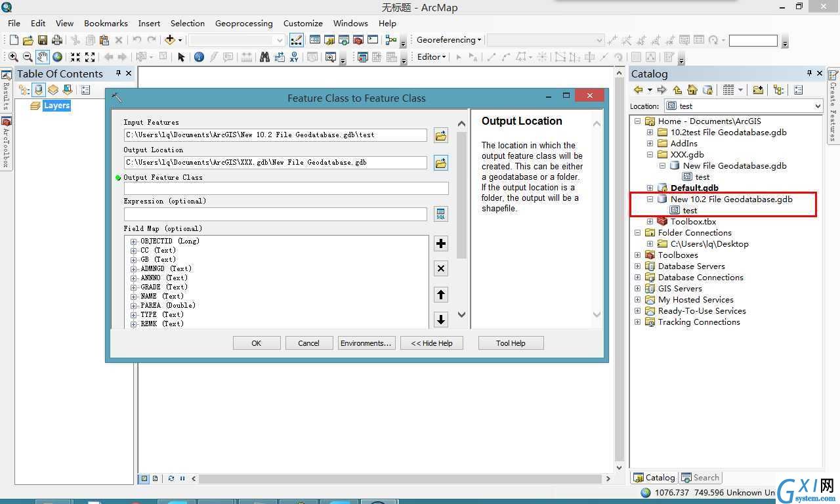Open the Customize menu
Viewport: 840px width, 504px height.
[x=303, y=23]
